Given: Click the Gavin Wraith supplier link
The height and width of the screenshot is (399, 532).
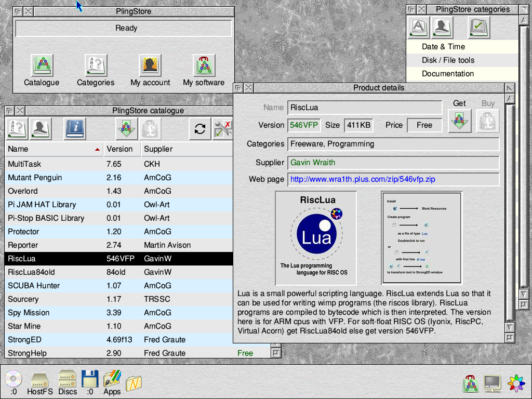Looking at the screenshot, I should (x=313, y=163).
